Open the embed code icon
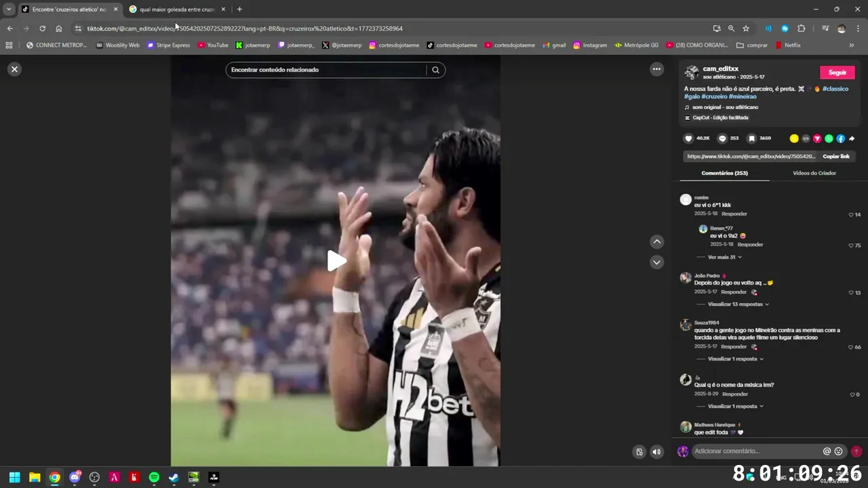 click(806, 138)
